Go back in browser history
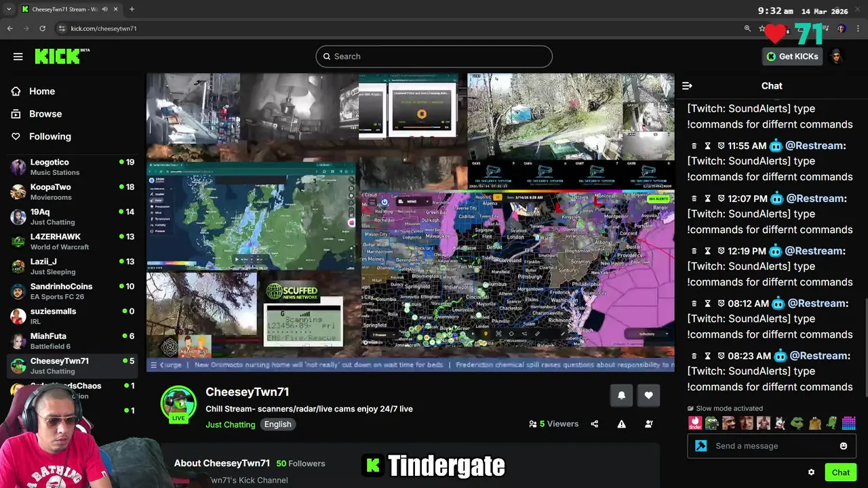 (9, 28)
